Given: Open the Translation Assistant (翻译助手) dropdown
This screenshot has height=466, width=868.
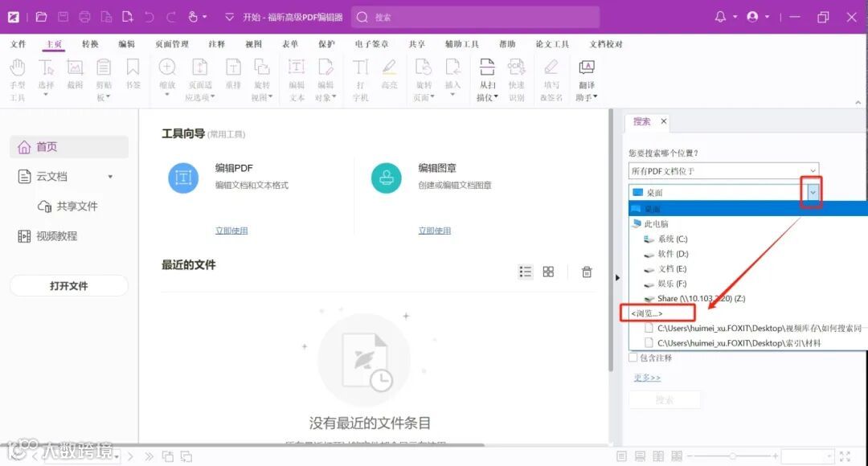Looking at the screenshot, I should pos(595,97).
